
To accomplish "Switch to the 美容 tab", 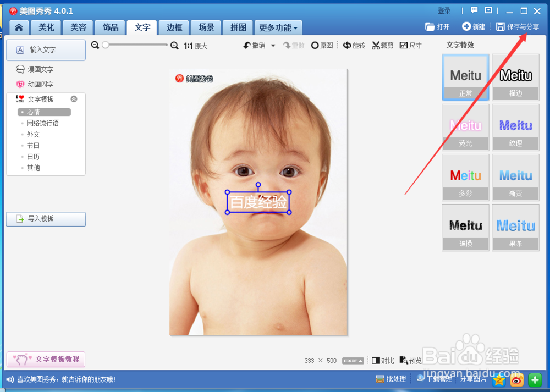I will tap(78, 27).
